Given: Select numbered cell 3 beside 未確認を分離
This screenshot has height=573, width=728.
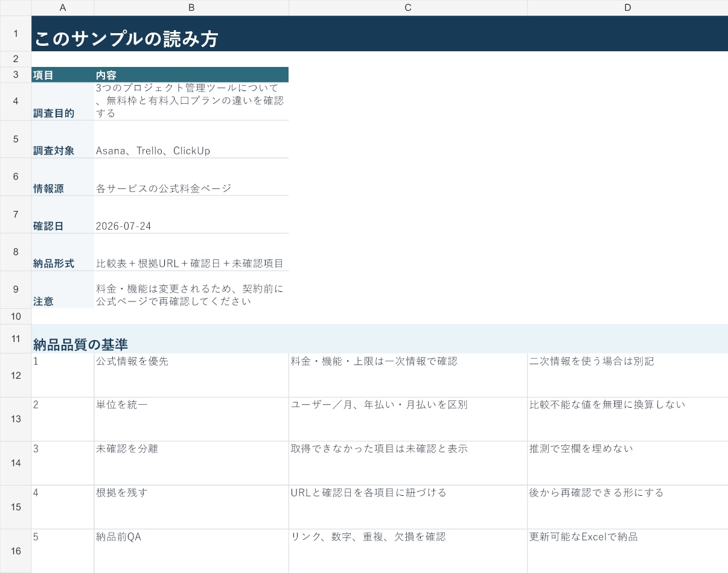Looking at the screenshot, I should point(63,463).
